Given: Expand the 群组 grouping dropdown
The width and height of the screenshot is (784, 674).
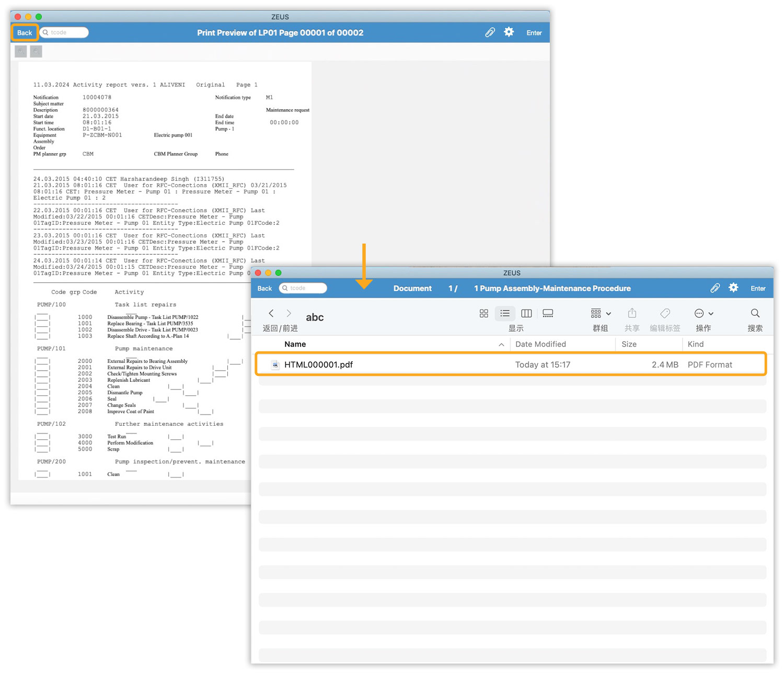Looking at the screenshot, I should [601, 314].
